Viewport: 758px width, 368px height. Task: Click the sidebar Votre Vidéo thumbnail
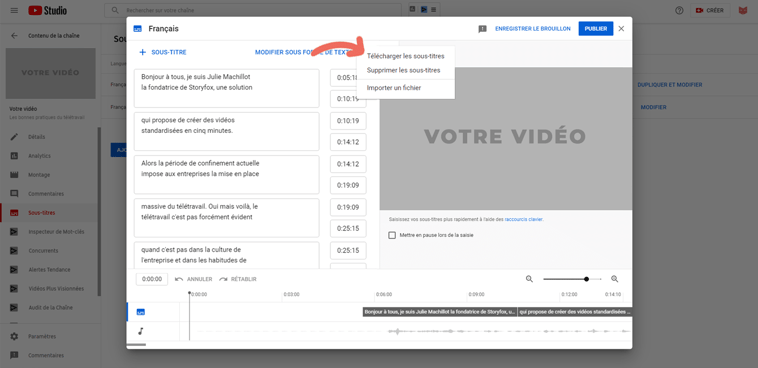[50, 74]
